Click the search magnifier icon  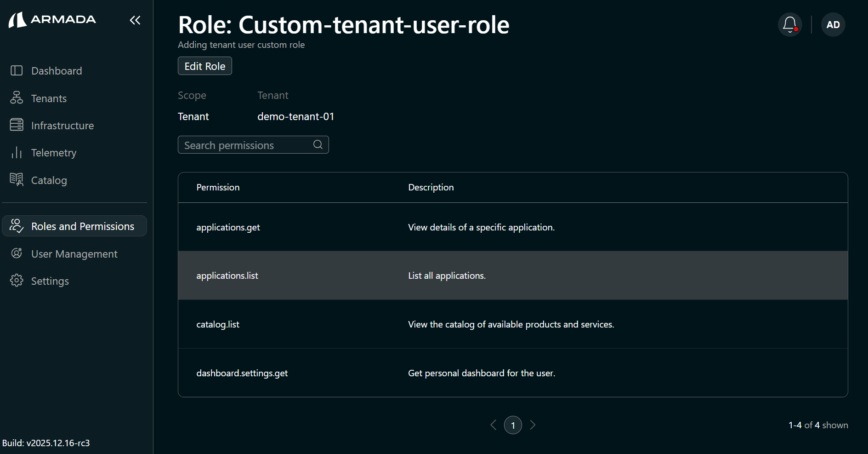(318, 144)
